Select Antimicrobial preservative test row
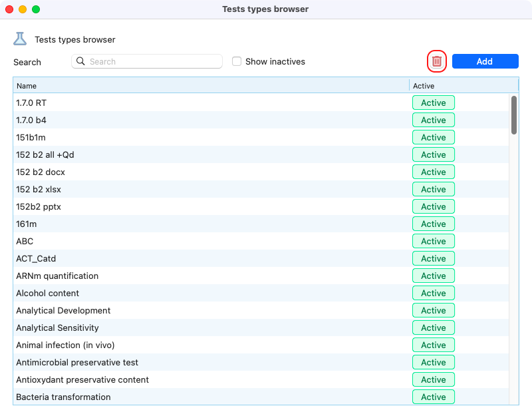The image size is (532, 418). (x=261, y=363)
